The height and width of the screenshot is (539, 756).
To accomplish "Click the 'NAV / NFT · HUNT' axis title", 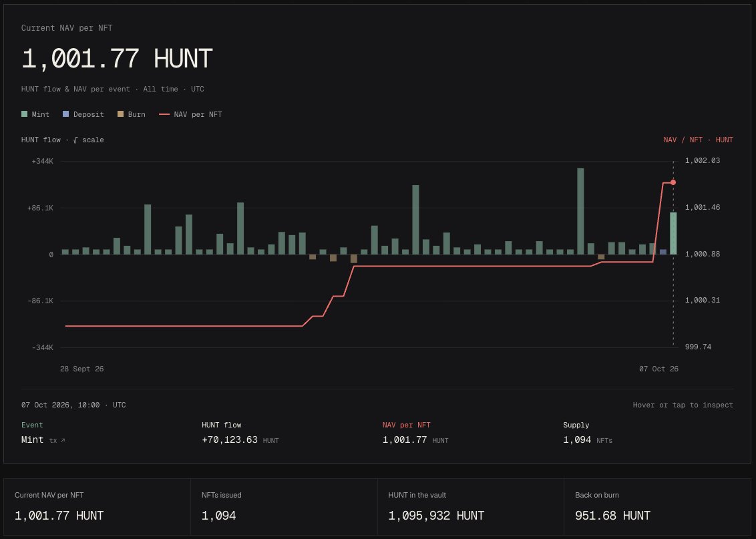I will pyautogui.click(x=698, y=140).
